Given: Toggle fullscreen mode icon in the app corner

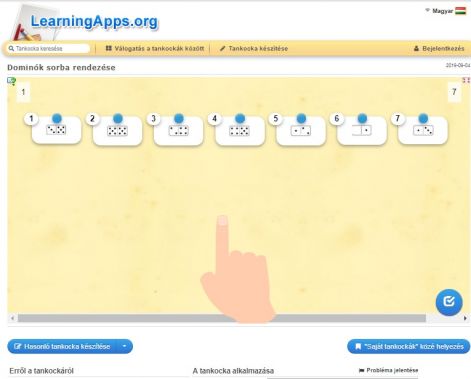Looking at the screenshot, I should coord(466,80).
